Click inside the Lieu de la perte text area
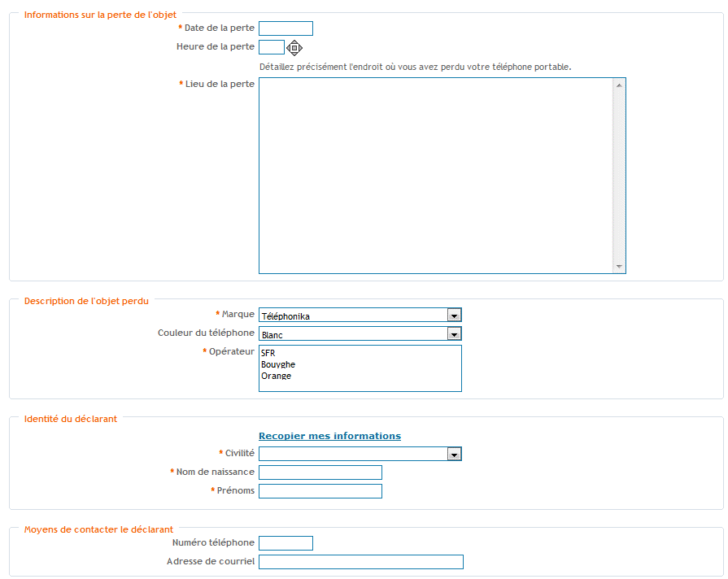Image resolution: width=728 pixels, height=579 pixels. (x=435, y=176)
